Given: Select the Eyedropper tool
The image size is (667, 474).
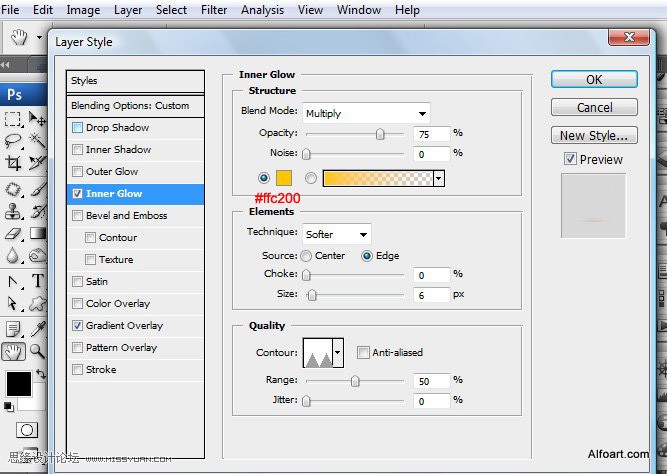Looking at the screenshot, I should tap(37, 329).
